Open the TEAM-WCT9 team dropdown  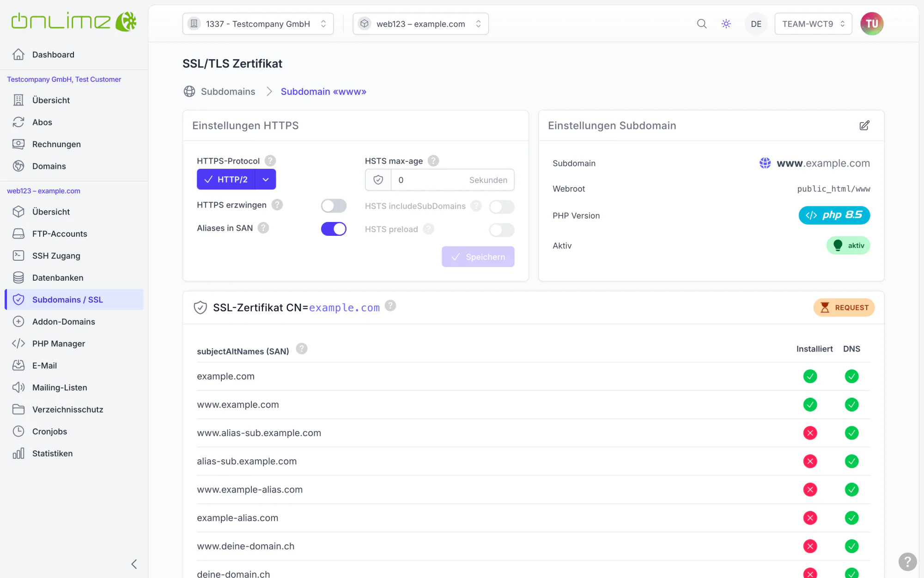coord(813,24)
